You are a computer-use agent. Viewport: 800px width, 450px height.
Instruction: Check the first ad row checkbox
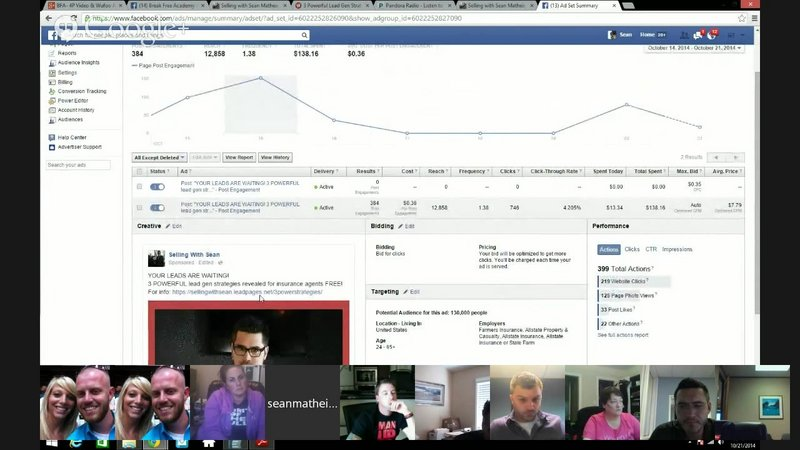point(139,186)
